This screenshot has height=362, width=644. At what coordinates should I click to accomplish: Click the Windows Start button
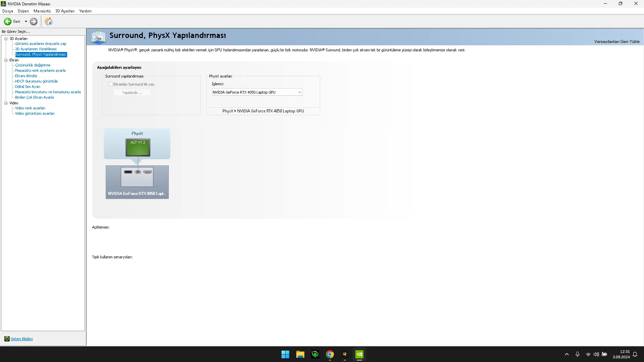[x=285, y=354]
